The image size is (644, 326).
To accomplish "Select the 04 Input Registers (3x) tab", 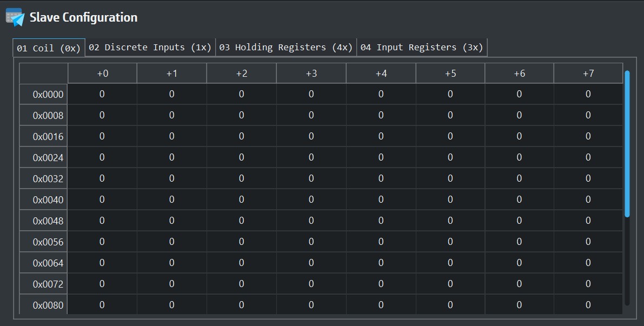I will [x=422, y=47].
